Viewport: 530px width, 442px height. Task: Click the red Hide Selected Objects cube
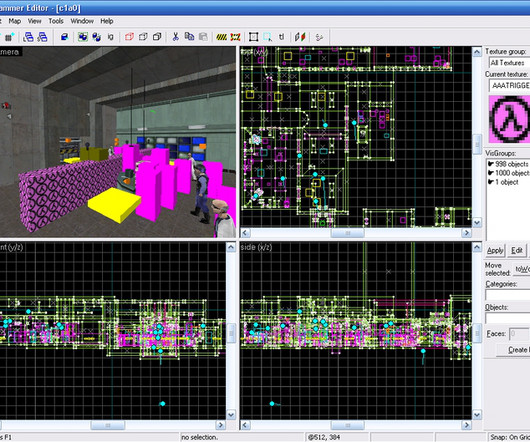click(x=129, y=36)
